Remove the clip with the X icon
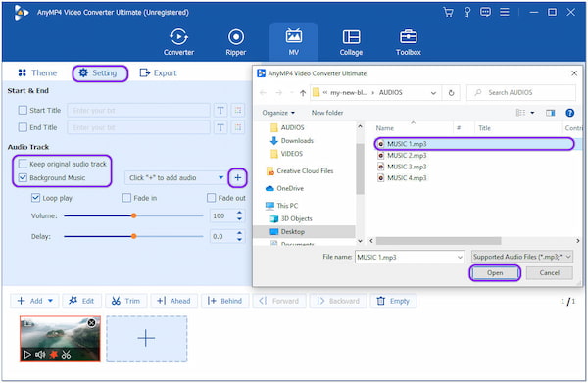The width and height of the screenshot is (588, 383). (x=91, y=322)
